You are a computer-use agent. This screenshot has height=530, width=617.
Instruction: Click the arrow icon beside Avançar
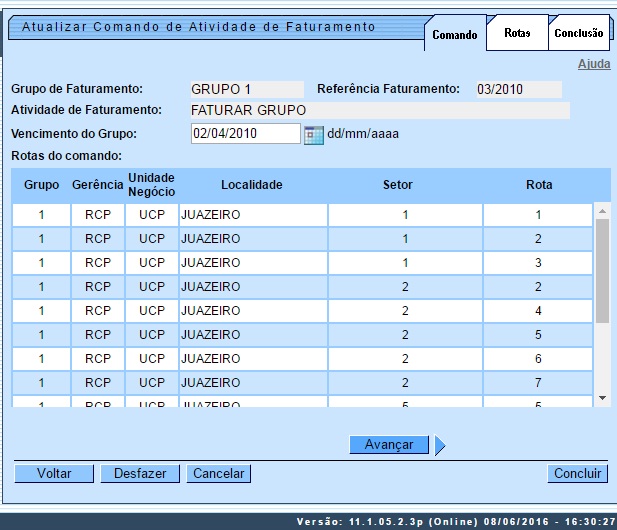[439, 445]
